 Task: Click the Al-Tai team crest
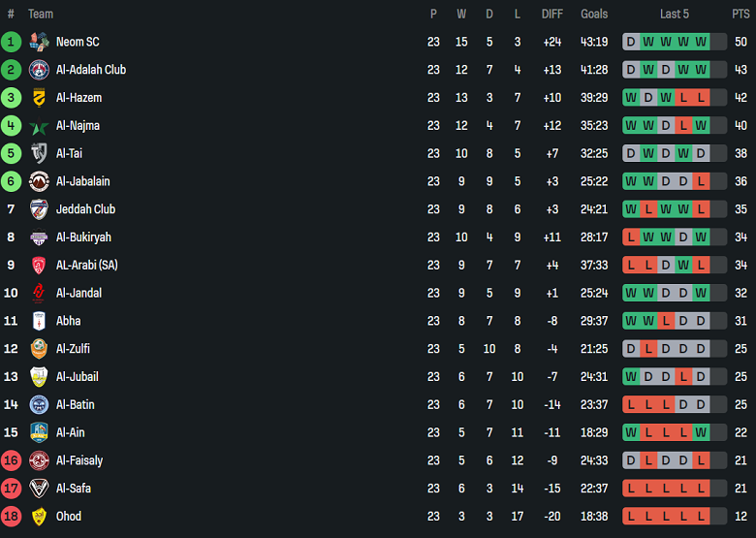coord(39,153)
